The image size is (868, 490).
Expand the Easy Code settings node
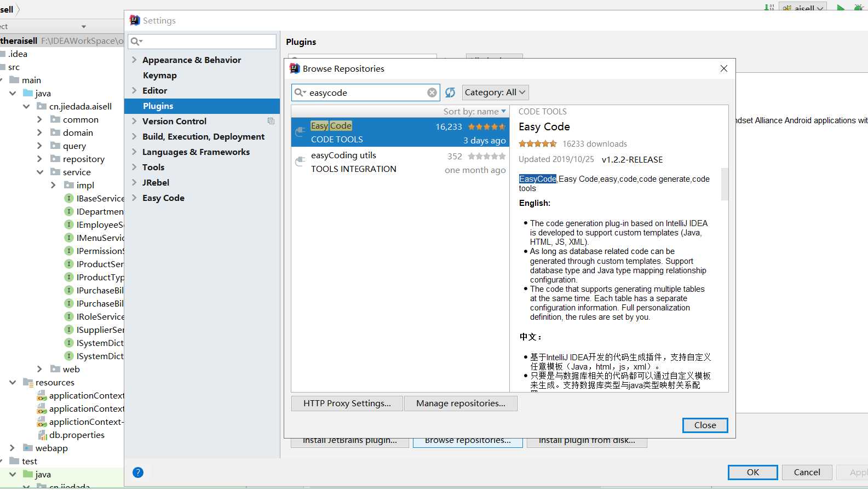[x=134, y=198]
